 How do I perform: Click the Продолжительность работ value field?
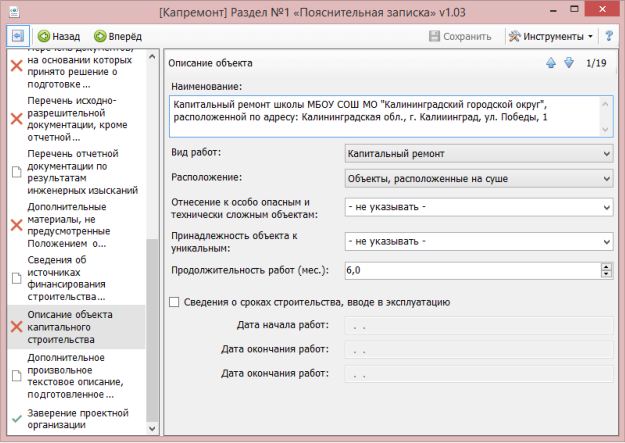[x=472, y=270]
